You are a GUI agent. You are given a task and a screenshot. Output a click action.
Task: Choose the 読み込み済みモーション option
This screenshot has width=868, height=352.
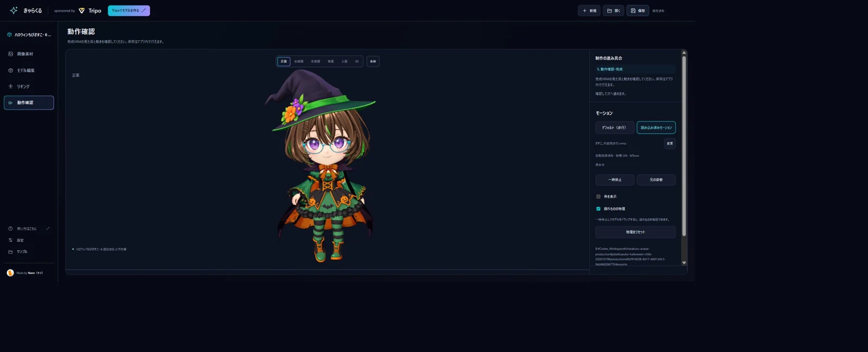point(656,127)
